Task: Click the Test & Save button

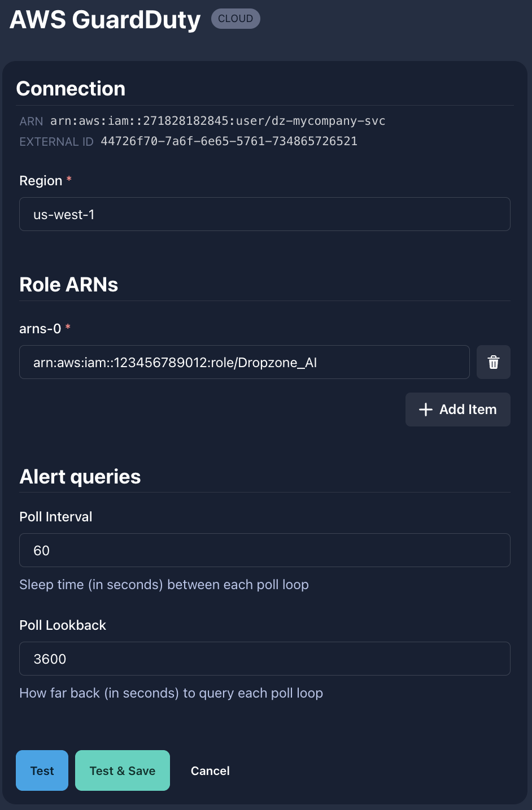Action: 122,770
